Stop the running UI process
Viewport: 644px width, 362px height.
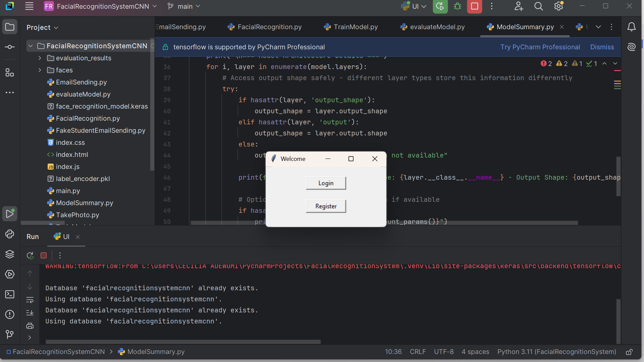474,6
